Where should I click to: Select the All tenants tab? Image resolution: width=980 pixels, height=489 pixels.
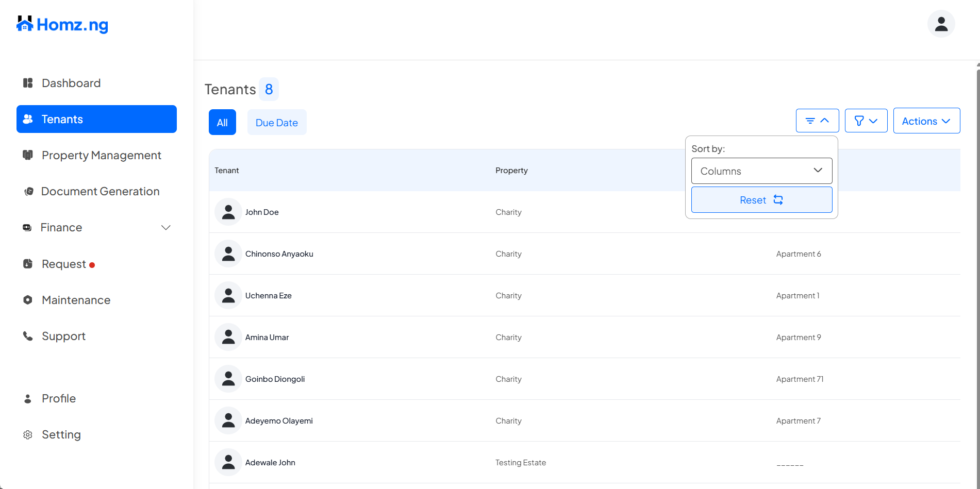(222, 122)
